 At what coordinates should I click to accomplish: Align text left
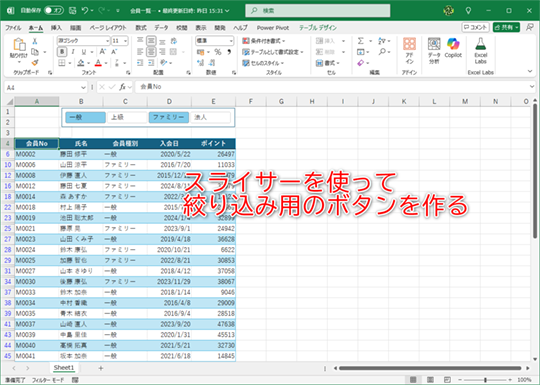(x=140, y=52)
